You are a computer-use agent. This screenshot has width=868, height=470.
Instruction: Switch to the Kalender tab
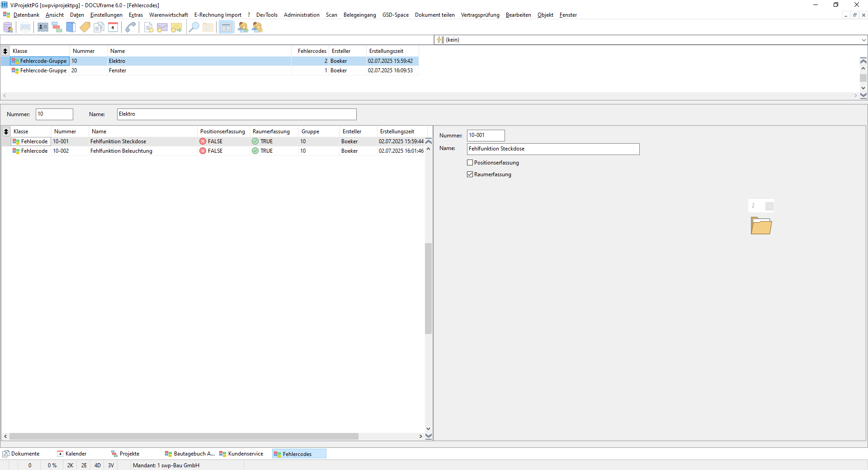point(72,454)
